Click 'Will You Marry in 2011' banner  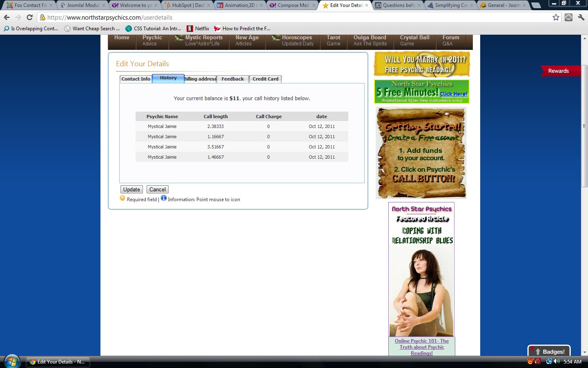(x=422, y=64)
